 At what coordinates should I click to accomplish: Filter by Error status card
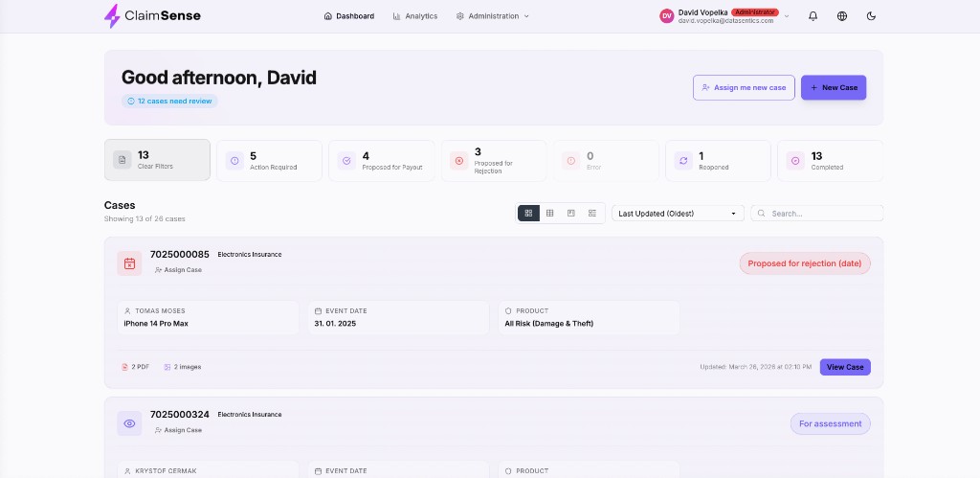(606, 161)
